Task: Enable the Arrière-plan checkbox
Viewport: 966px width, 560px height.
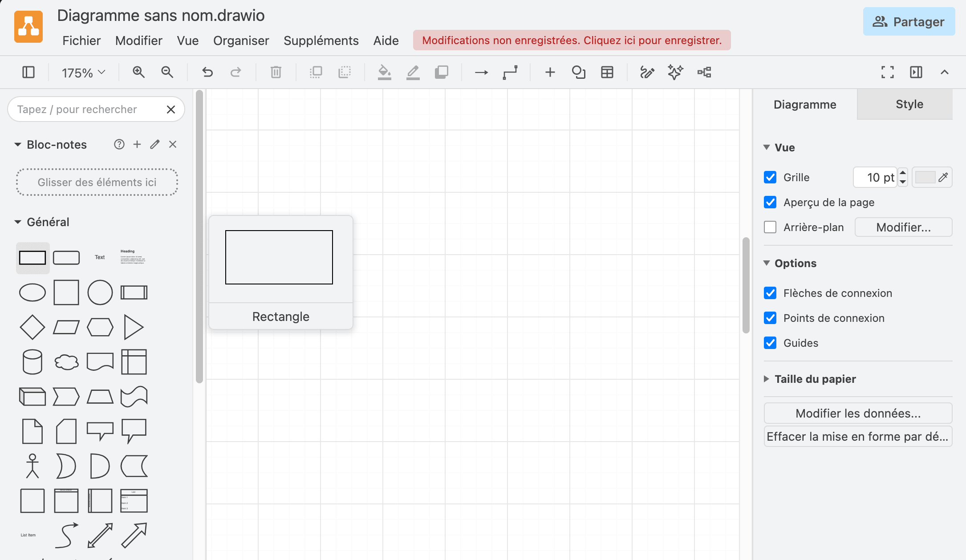Action: [770, 227]
